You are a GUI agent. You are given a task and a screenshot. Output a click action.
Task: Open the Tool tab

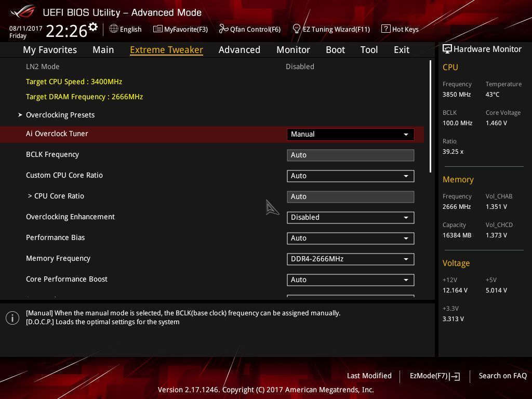point(369,49)
